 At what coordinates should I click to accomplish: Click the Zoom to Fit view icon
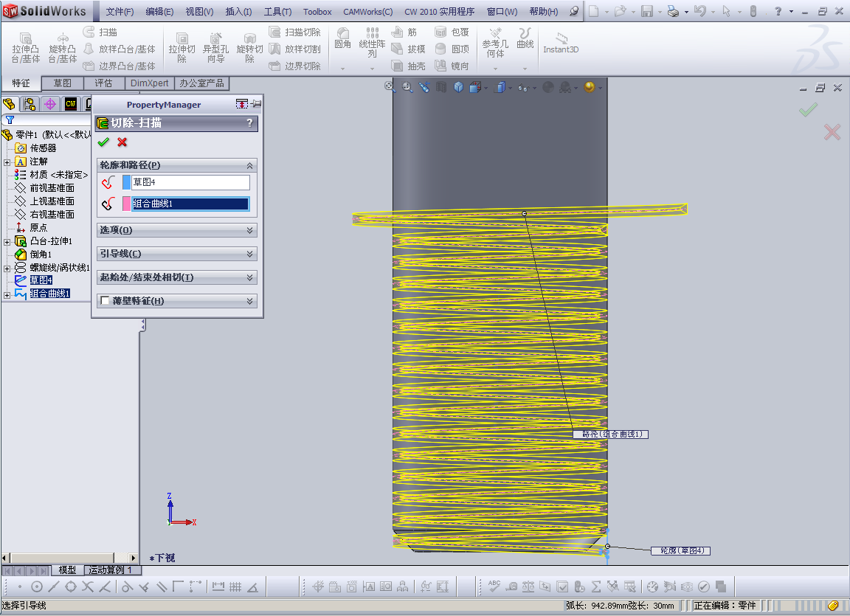pos(390,87)
